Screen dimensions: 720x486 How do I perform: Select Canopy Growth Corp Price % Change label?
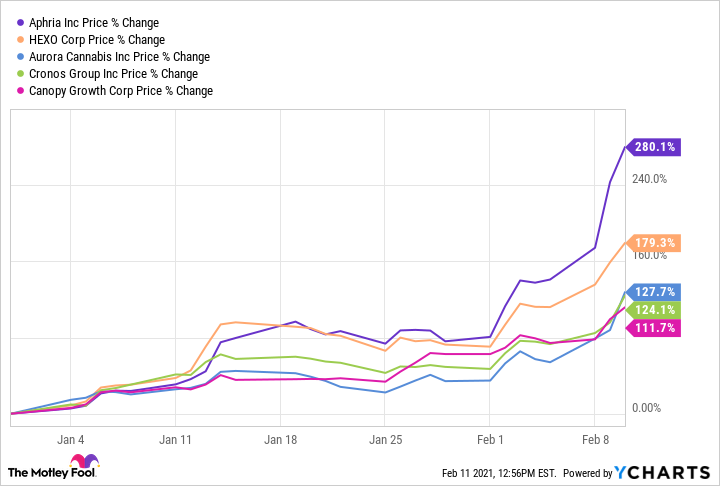pyautogui.click(x=121, y=90)
